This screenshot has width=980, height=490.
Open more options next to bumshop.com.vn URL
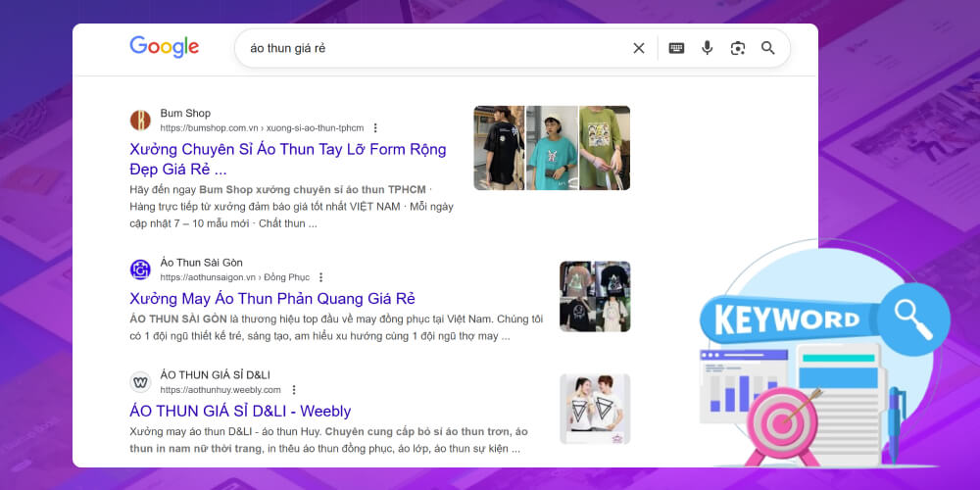[x=375, y=128]
